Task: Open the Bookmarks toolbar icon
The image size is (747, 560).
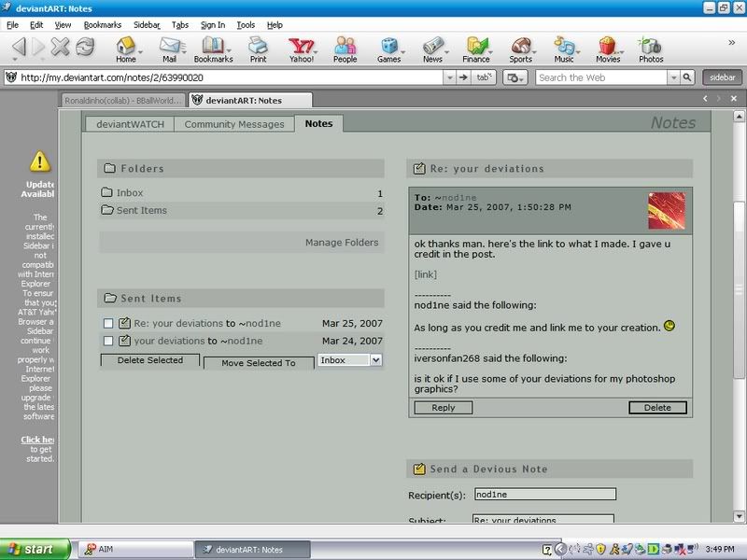Action: [213, 49]
